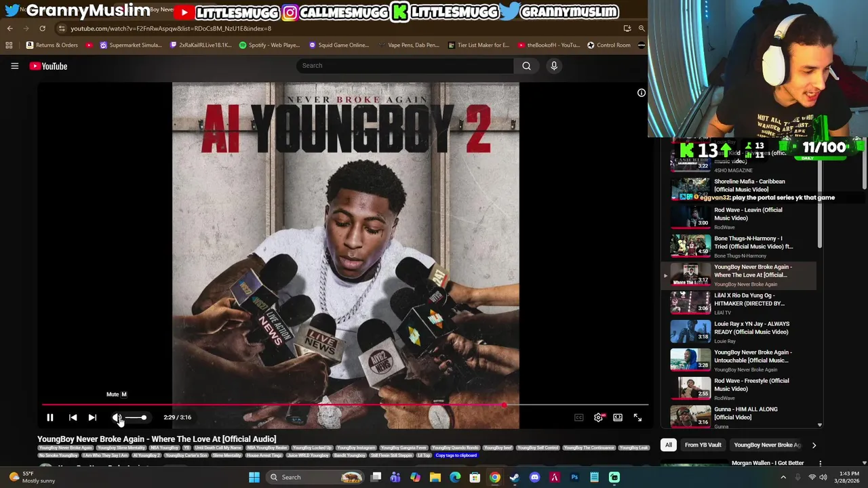Show the video info card icon

[x=641, y=93]
